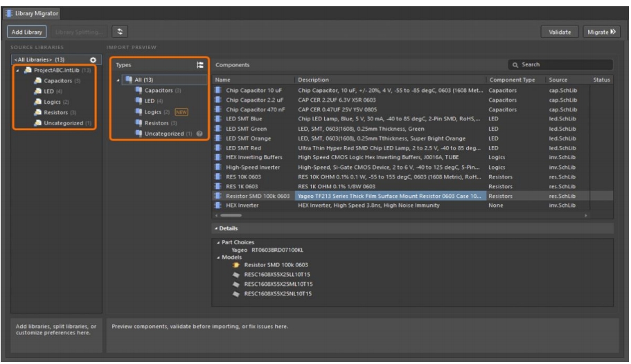Click the Add Library button

point(26,32)
